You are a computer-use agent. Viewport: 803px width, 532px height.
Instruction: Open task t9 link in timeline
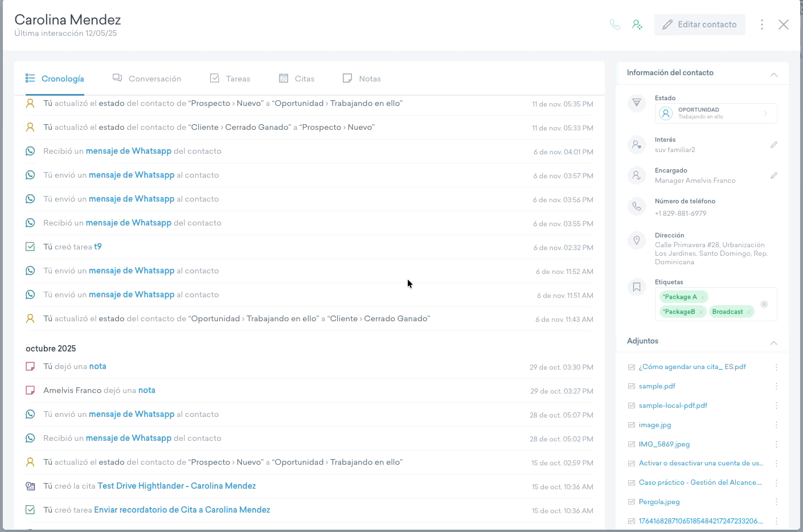click(98, 247)
